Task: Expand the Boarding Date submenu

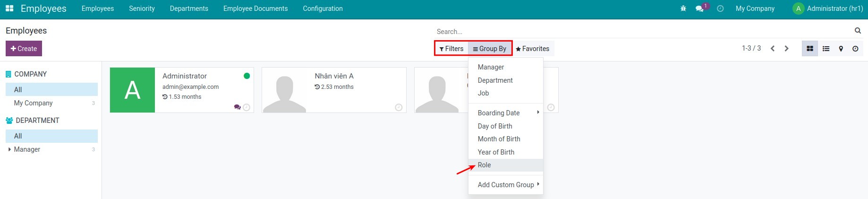Action: coord(505,113)
